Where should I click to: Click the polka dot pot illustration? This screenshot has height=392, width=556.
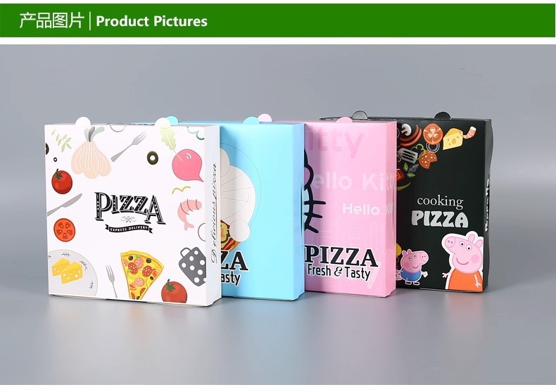click(193, 265)
